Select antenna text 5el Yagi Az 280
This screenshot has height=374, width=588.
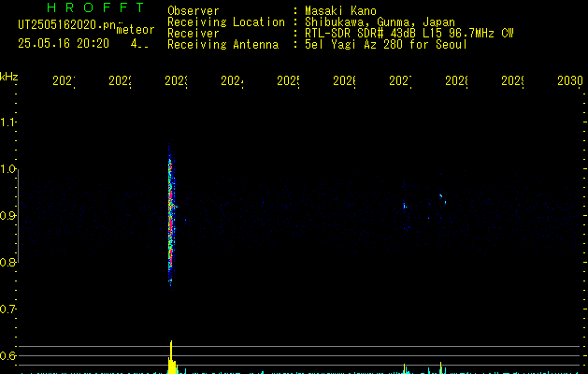[x=353, y=45]
